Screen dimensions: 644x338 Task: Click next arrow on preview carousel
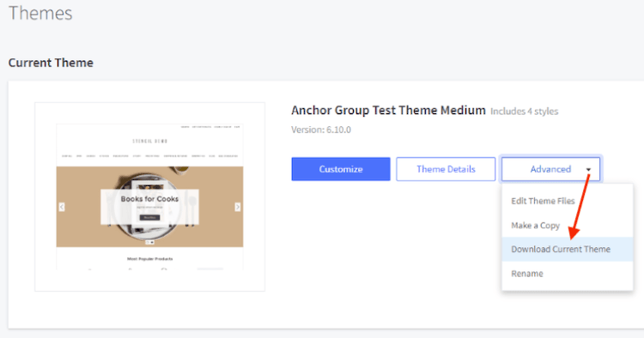(x=237, y=207)
